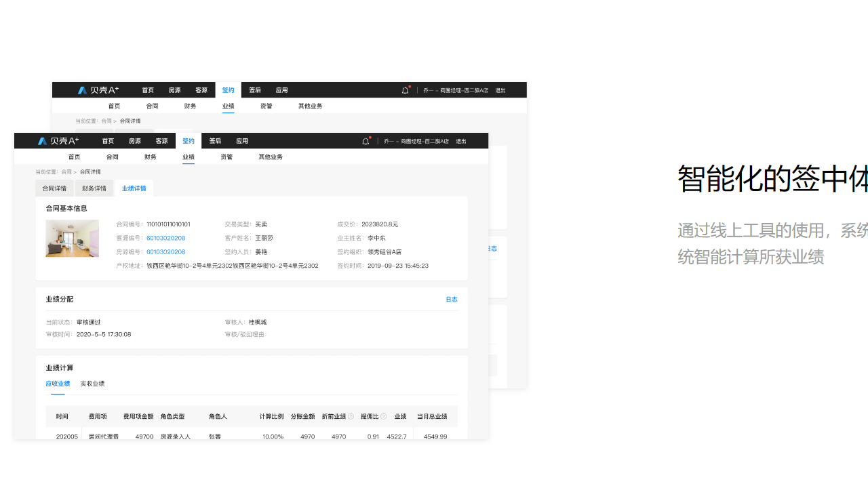Click the 审核通过 status value
This screenshot has width=868, height=488.
click(x=88, y=322)
